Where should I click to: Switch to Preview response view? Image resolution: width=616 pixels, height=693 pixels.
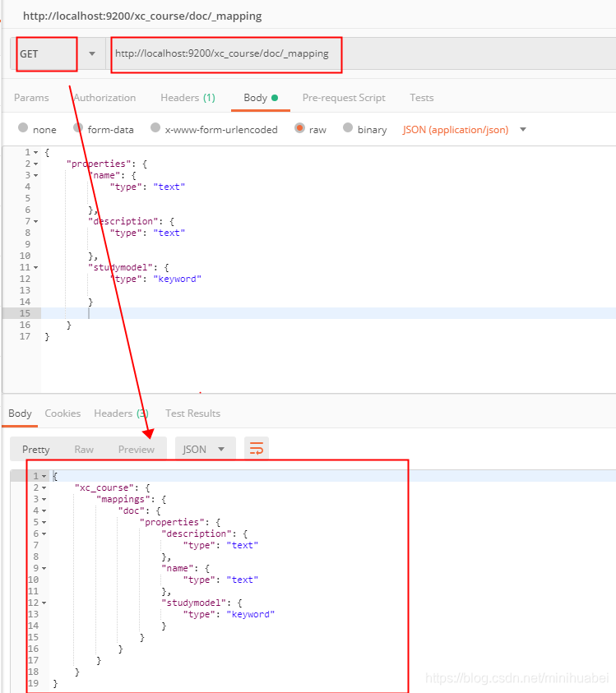[x=137, y=450]
